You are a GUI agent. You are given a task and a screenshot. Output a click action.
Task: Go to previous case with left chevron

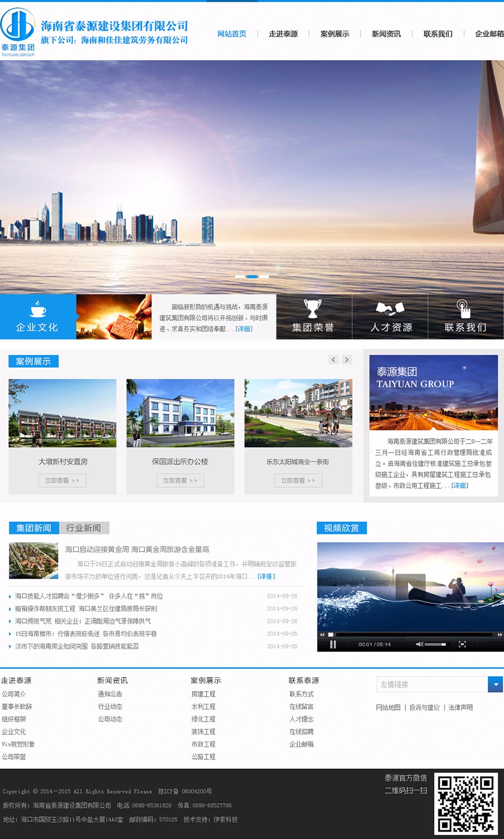pos(334,360)
